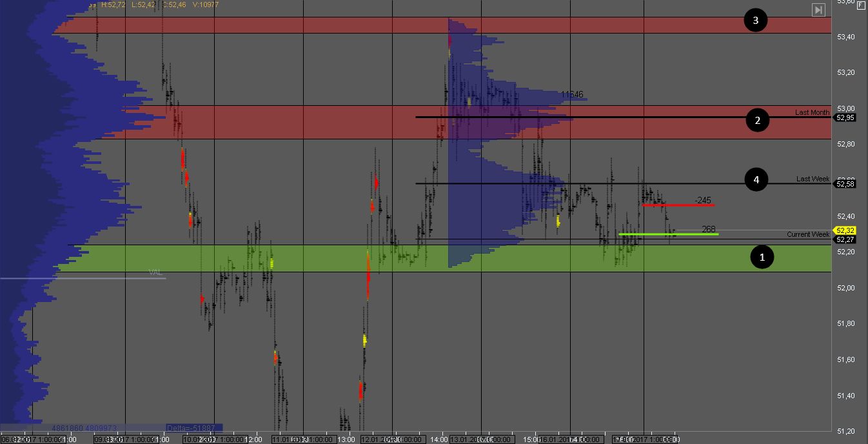This screenshot has height=444, width=868.
Task: Click the V:10977 volume readout
Action: [206, 5]
